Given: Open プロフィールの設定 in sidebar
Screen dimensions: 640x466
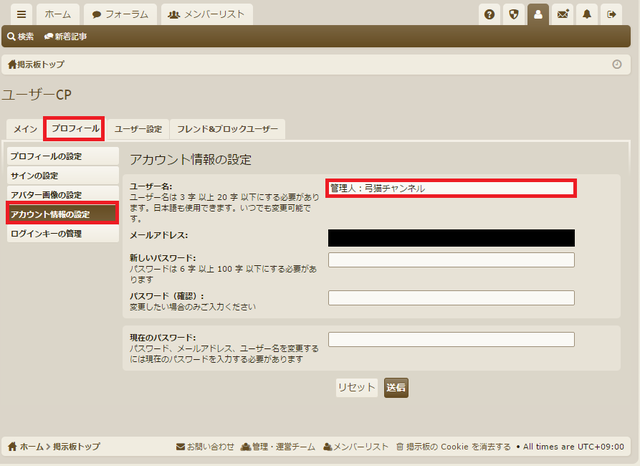Looking at the screenshot, I should click(63, 156).
